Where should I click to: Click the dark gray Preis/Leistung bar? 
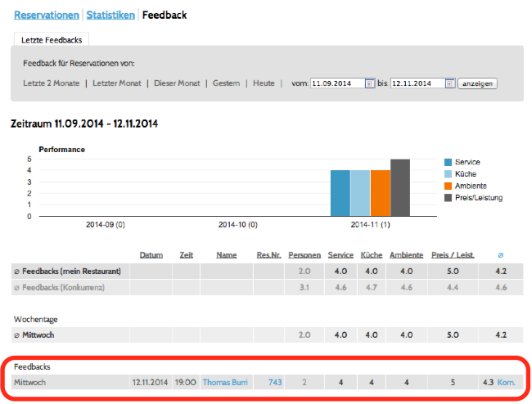click(x=400, y=187)
